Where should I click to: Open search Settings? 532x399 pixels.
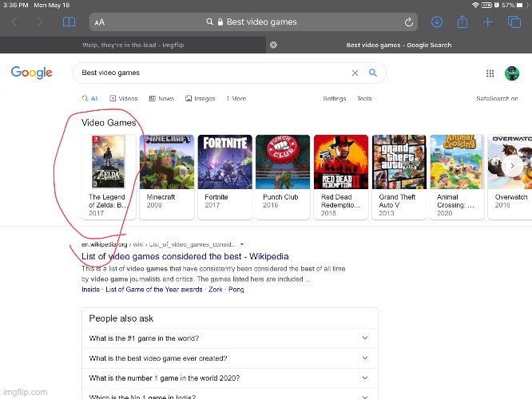point(334,98)
